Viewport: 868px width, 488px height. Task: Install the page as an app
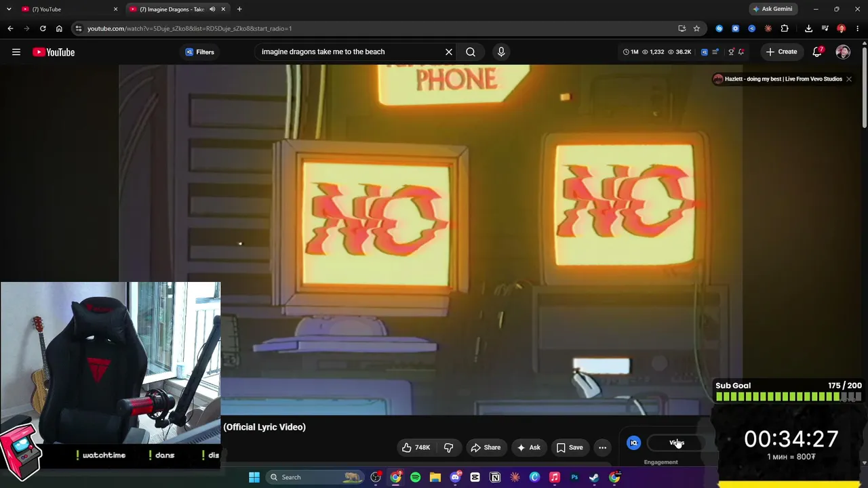tap(682, 28)
